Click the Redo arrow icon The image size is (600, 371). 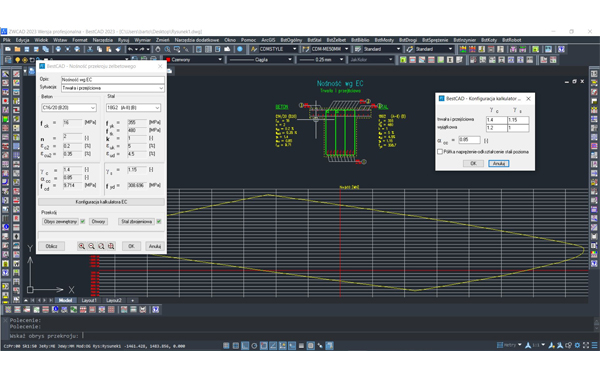[142, 49]
